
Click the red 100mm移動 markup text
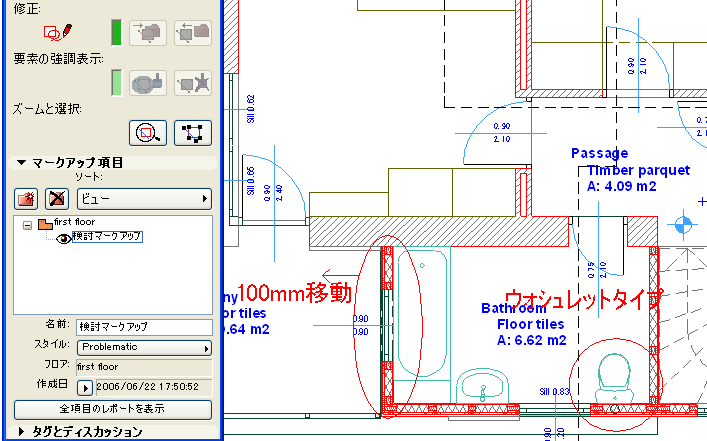[x=294, y=294]
